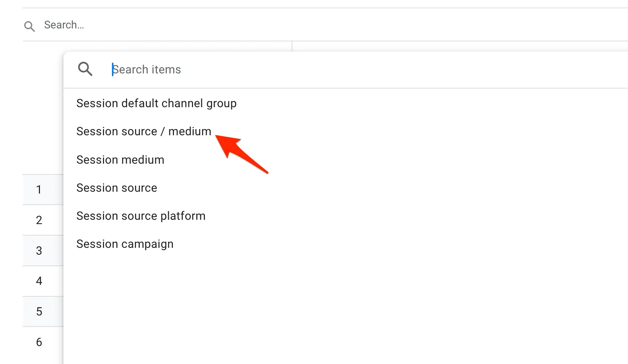Click the red arrow annotation
Screen dimensions: 628x364
point(242,154)
